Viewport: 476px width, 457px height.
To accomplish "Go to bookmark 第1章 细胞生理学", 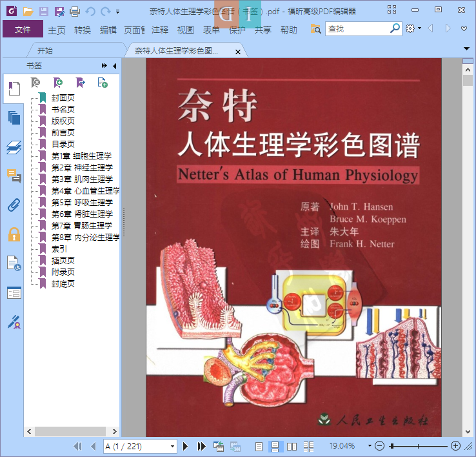I will pos(81,156).
